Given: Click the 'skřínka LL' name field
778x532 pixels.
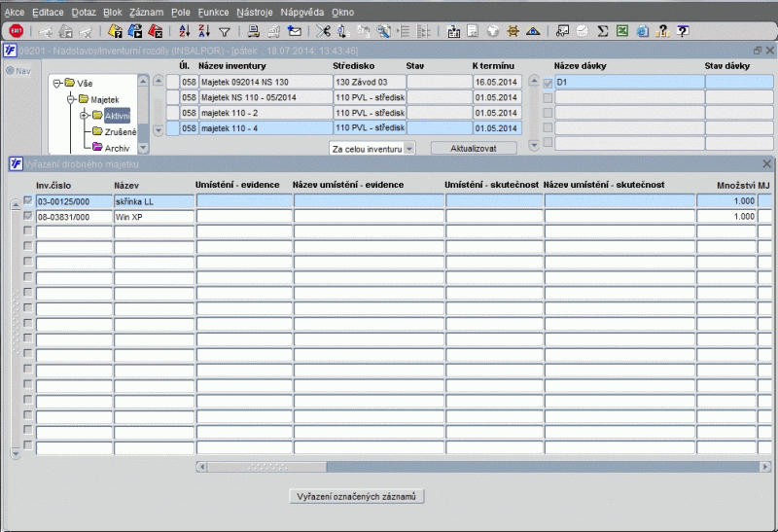Looking at the screenshot, I should click(x=154, y=201).
